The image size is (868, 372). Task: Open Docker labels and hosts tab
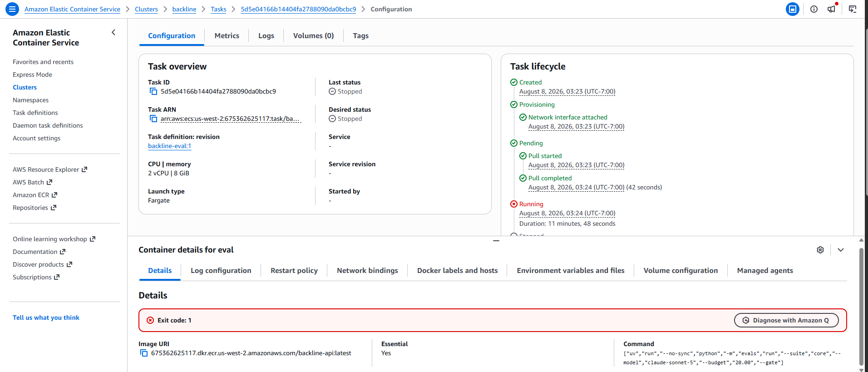click(458, 271)
